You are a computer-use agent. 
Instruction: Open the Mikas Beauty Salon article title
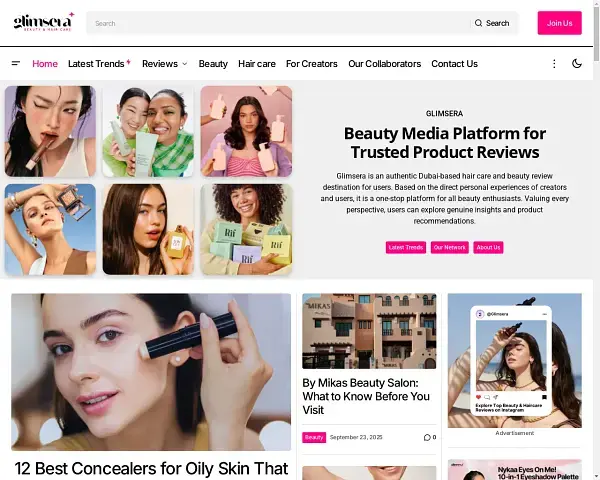tap(366, 397)
